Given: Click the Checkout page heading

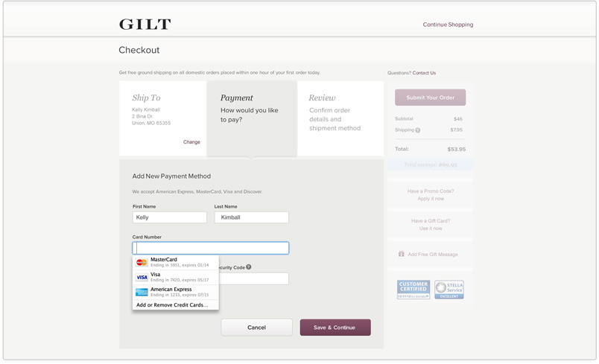Looking at the screenshot, I should pyautogui.click(x=139, y=50).
